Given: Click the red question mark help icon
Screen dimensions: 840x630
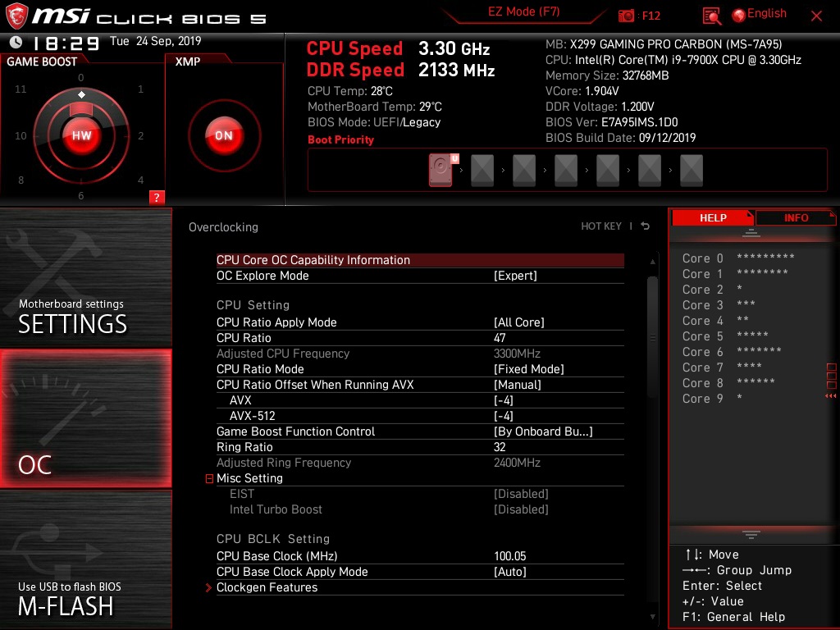Looking at the screenshot, I should pyautogui.click(x=157, y=197).
